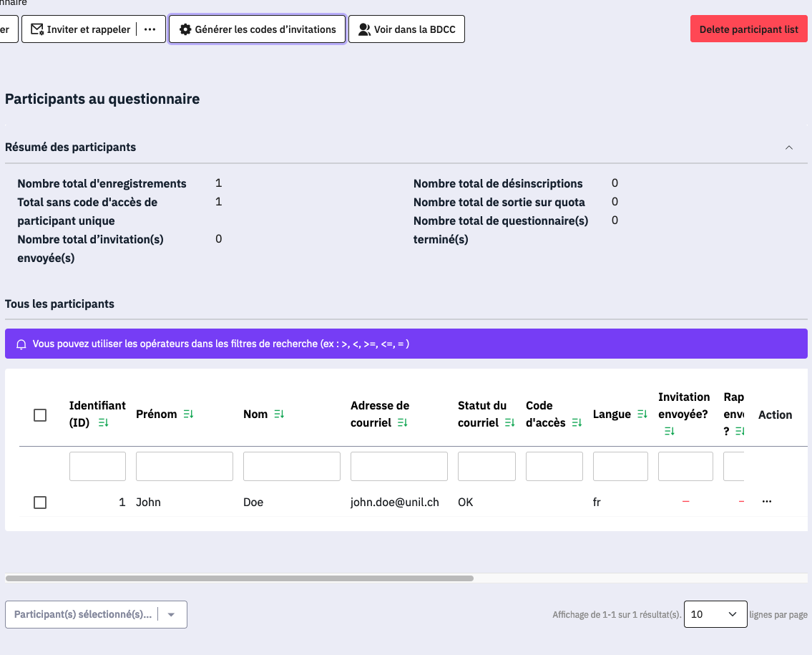Open the three-dot action menu for John Doe
The height and width of the screenshot is (655, 812).
tap(767, 502)
